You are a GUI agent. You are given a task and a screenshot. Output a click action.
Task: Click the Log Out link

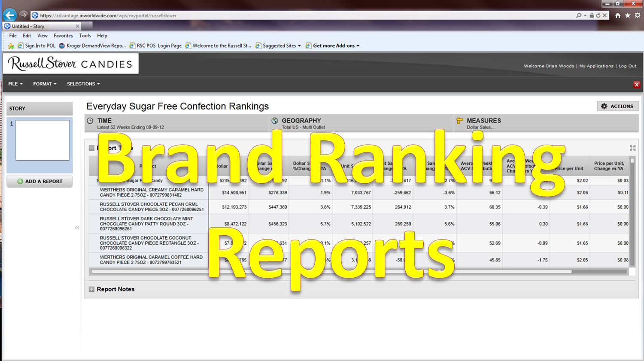(627, 66)
